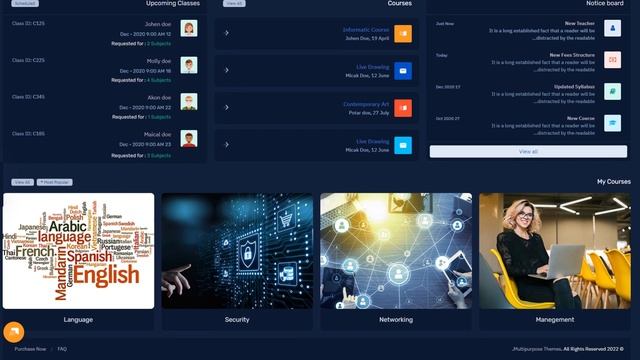Click the My Courses section heading
The height and width of the screenshot is (360, 640).
coord(614,182)
